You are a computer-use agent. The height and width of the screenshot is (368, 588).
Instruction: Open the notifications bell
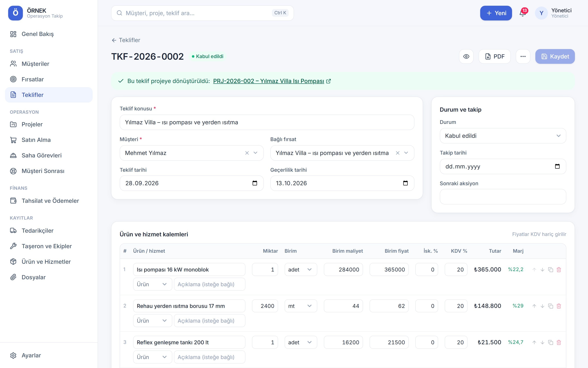pos(523,13)
